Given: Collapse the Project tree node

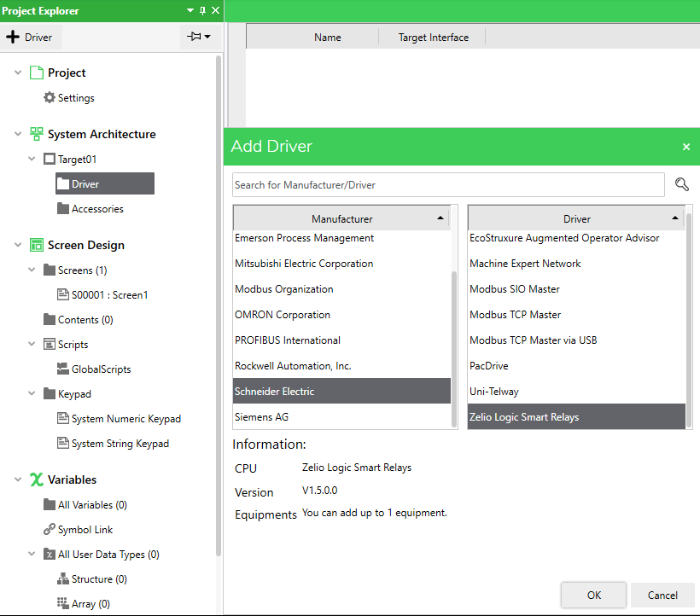Looking at the screenshot, I should point(18,73).
